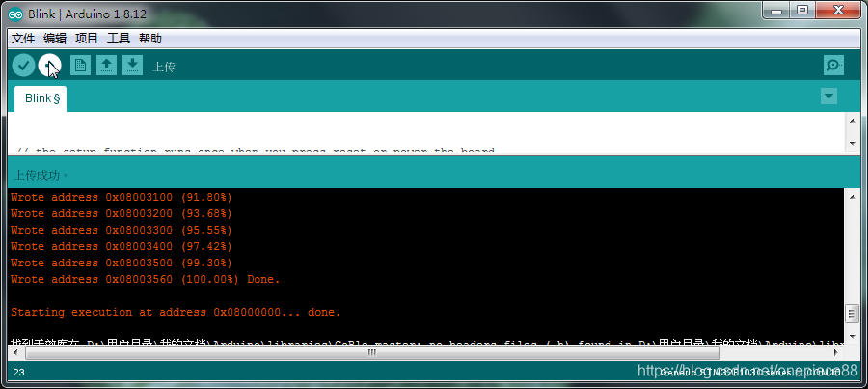The width and height of the screenshot is (868, 389).
Task: Click the '(100.00%) Done.' console line
Action: pyautogui.click(x=146, y=279)
